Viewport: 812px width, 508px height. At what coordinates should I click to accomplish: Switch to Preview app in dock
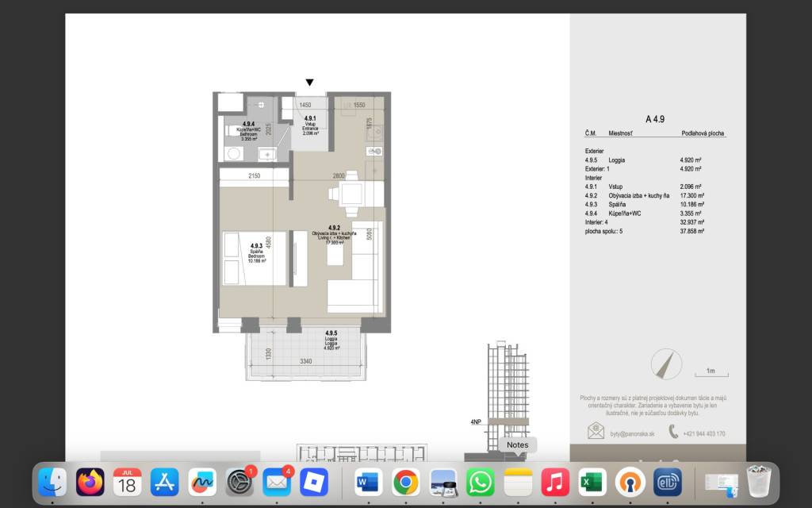coord(442,482)
